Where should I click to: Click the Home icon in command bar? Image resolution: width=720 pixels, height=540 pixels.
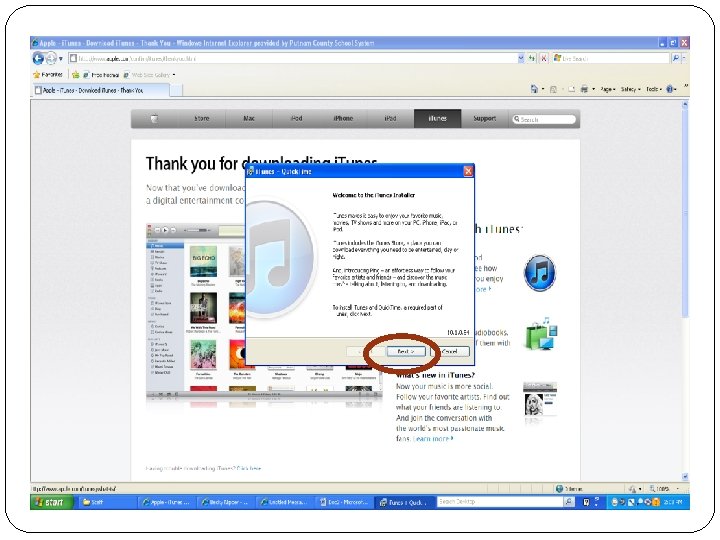(534, 89)
